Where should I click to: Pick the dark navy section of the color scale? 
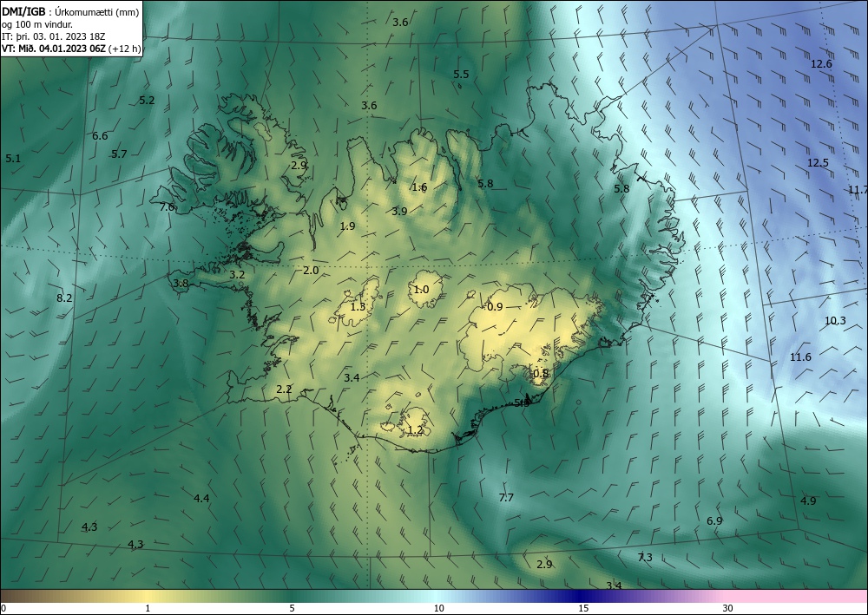tap(582, 596)
